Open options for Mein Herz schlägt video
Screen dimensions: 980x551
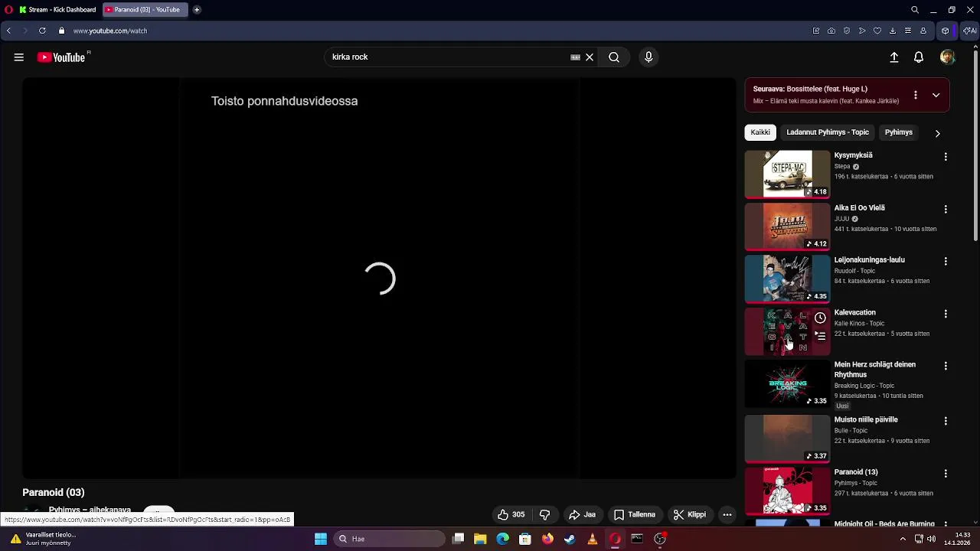point(946,366)
